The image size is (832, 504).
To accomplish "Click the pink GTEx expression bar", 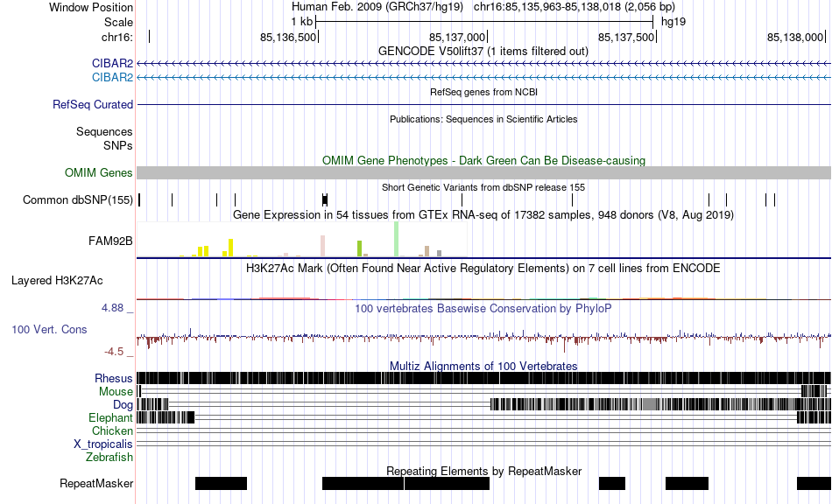I will pyautogui.click(x=322, y=247).
